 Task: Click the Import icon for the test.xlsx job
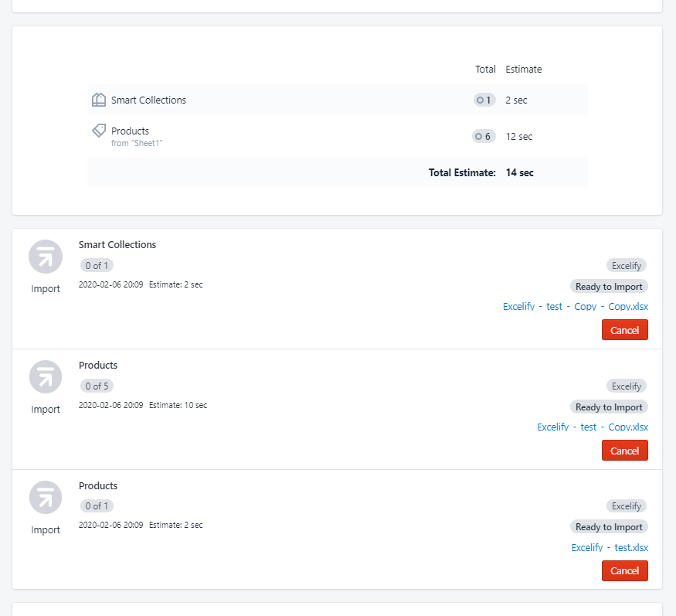[x=45, y=498]
